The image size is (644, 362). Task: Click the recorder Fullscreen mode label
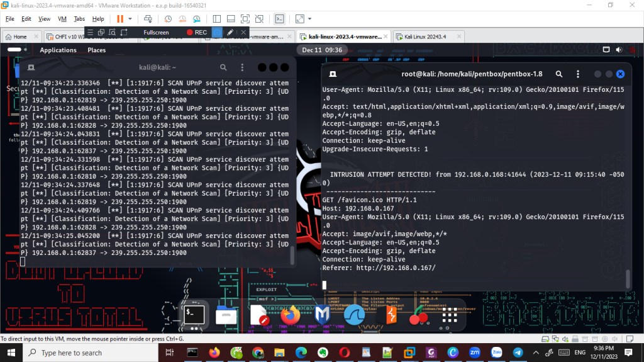[156, 33]
